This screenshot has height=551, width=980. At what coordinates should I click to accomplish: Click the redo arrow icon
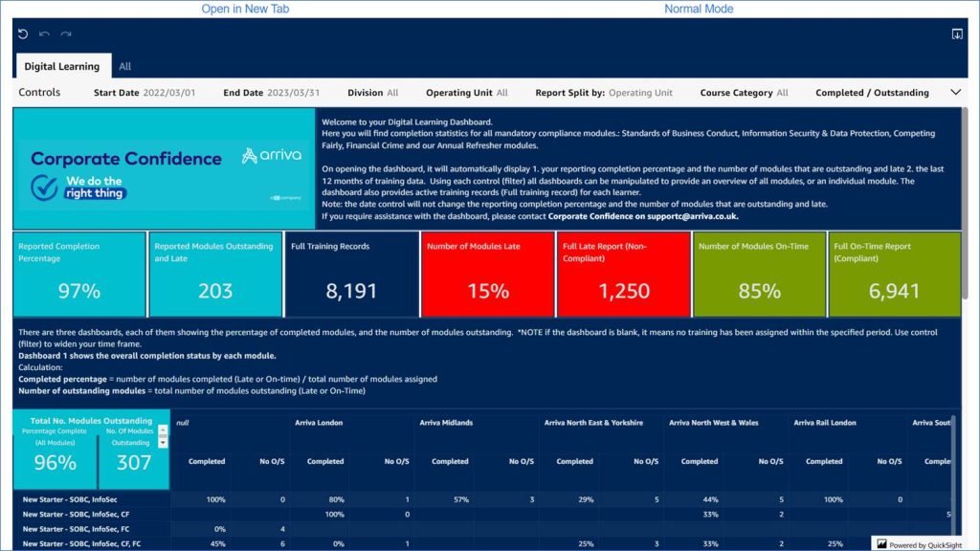pos(66,33)
